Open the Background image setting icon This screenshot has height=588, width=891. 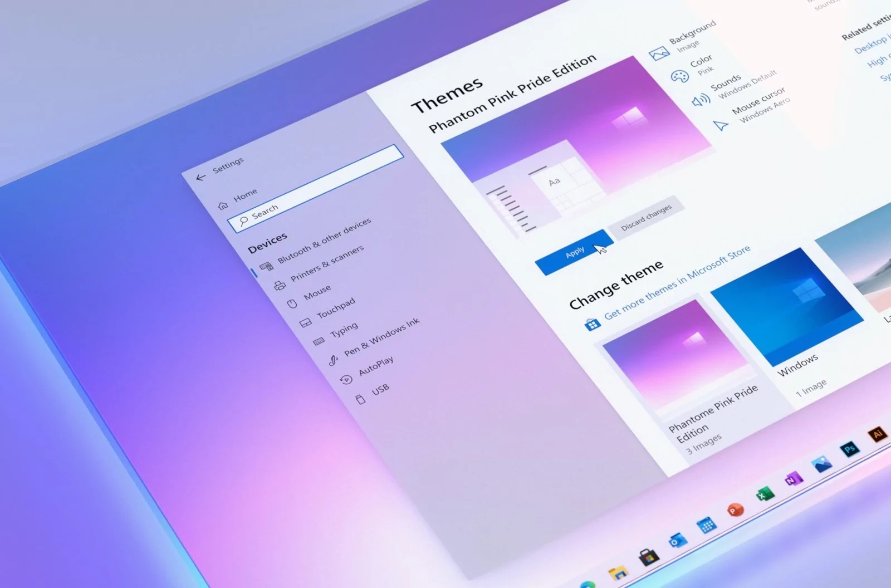[x=659, y=54]
